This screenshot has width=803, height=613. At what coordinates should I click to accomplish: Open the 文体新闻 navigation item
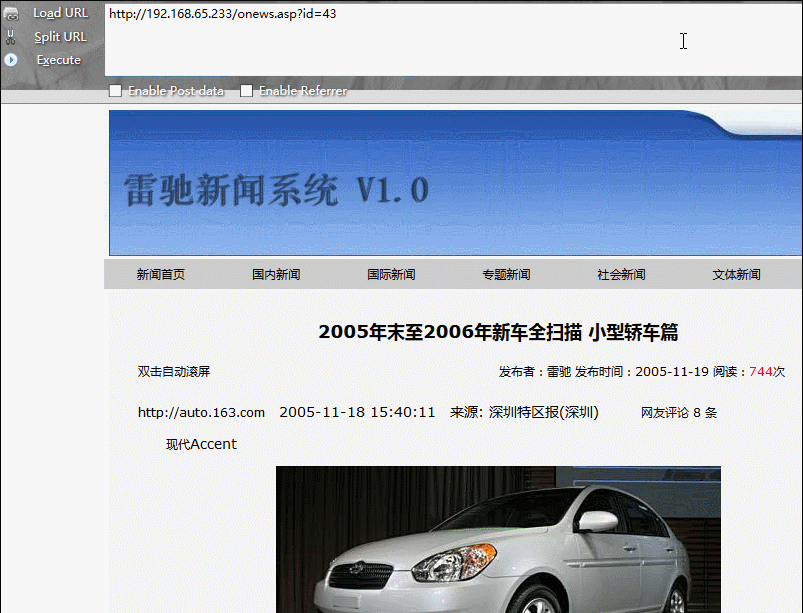click(x=736, y=275)
